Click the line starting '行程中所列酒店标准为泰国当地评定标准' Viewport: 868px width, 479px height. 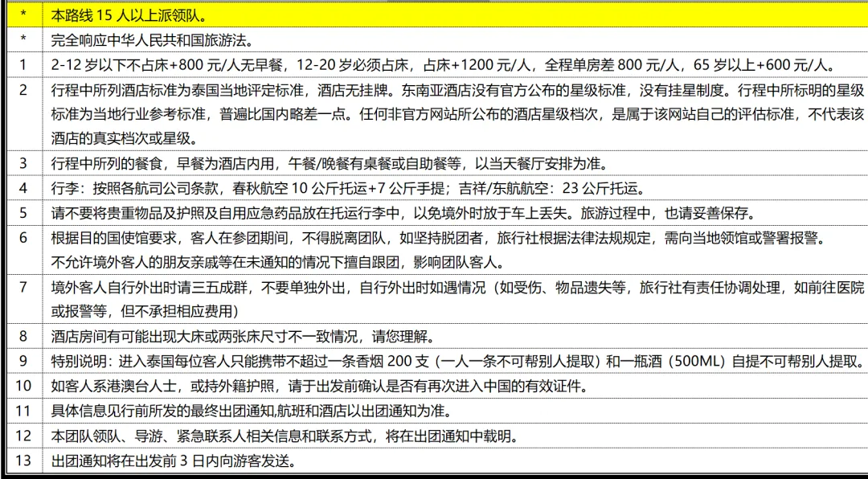(457, 90)
